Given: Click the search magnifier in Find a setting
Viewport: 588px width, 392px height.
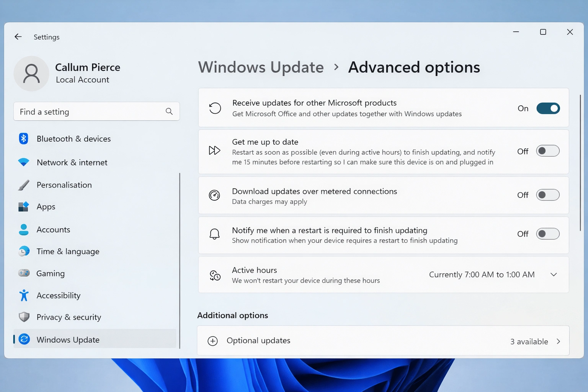Looking at the screenshot, I should (x=169, y=111).
